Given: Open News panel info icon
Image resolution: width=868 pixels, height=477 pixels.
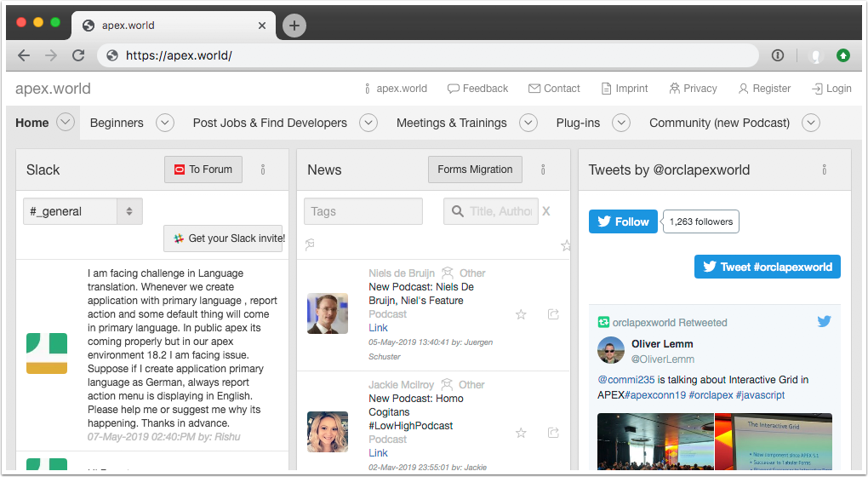Looking at the screenshot, I should 543,170.
